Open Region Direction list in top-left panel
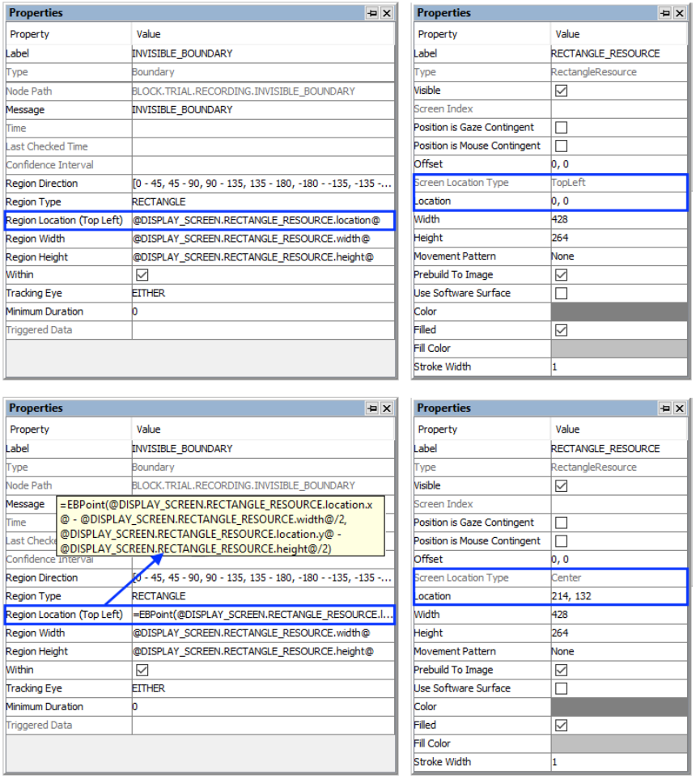 pos(263,184)
